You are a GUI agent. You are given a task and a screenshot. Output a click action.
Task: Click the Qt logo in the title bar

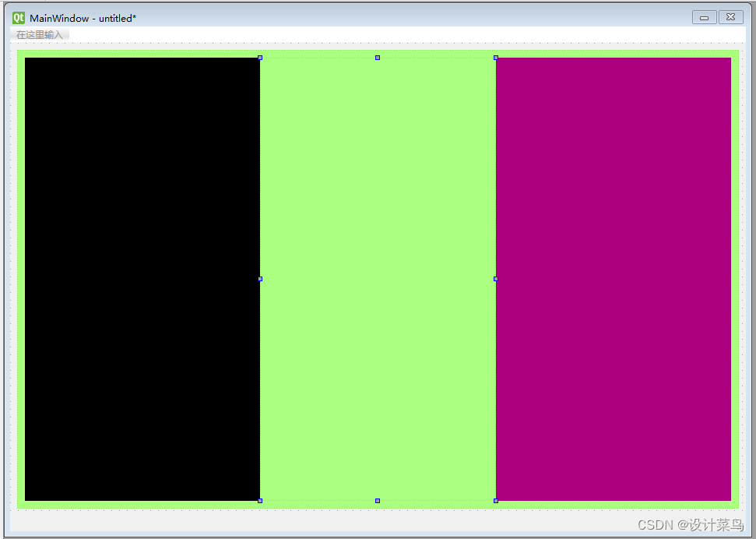(17, 17)
